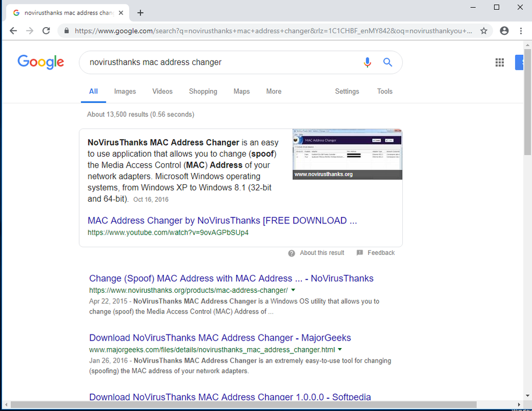Click the browser forward arrow
The width and height of the screenshot is (532, 411).
point(30,31)
